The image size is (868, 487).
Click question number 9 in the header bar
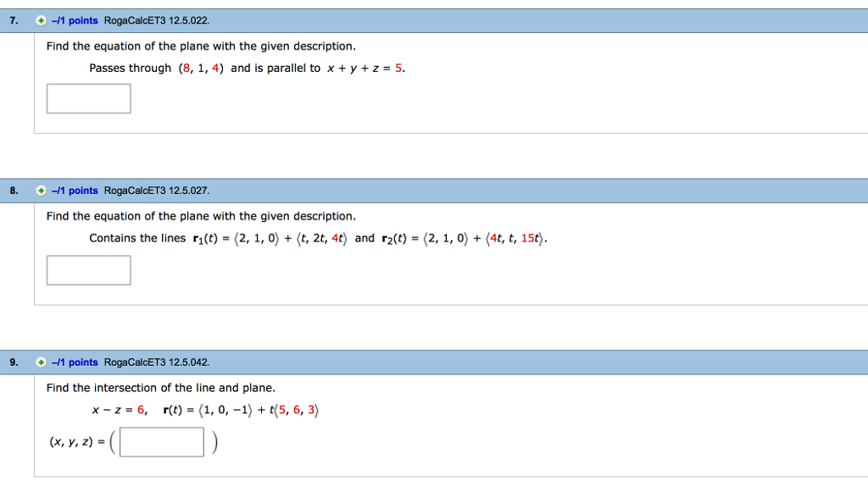(x=14, y=362)
